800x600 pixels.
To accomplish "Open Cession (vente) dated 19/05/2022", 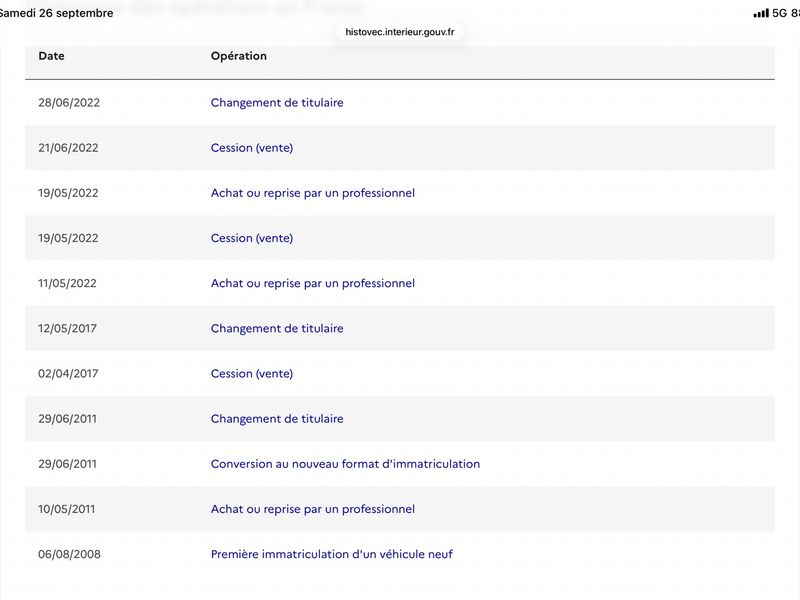I will click(252, 238).
